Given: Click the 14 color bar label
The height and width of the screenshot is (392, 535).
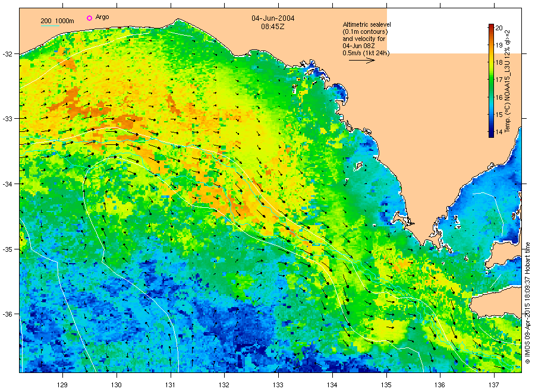Looking at the screenshot, I should pos(499,132).
